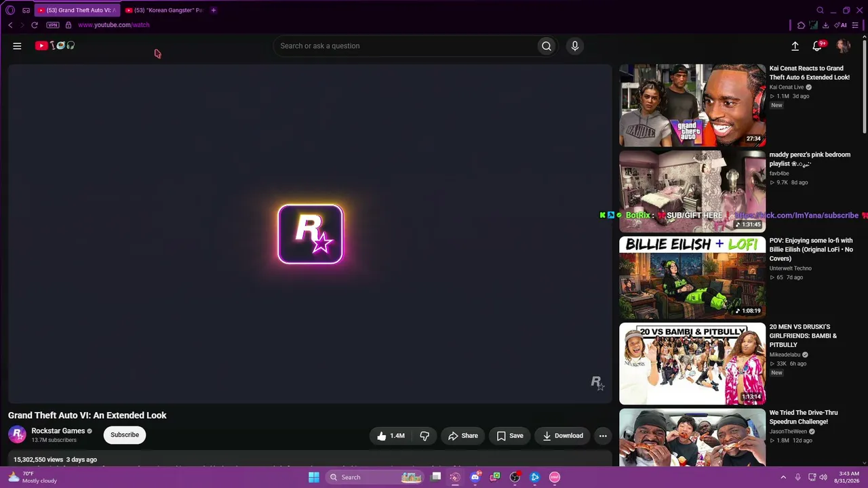This screenshot has height=488, width=868.
Task: Download the Grand Theft Auto VI video
Action: point(562,436)
